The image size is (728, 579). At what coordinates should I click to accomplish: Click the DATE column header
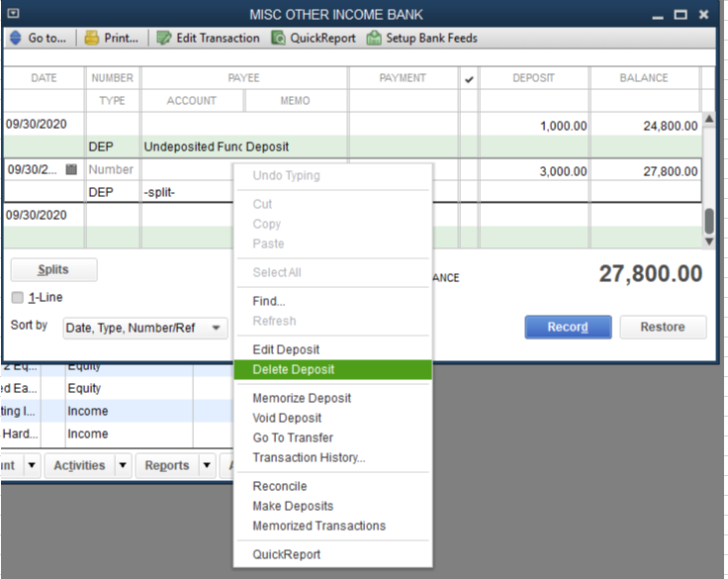point(45,78)
